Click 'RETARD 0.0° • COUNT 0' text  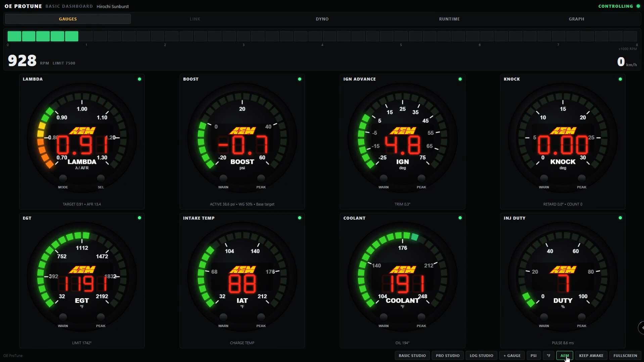point(563,204)
